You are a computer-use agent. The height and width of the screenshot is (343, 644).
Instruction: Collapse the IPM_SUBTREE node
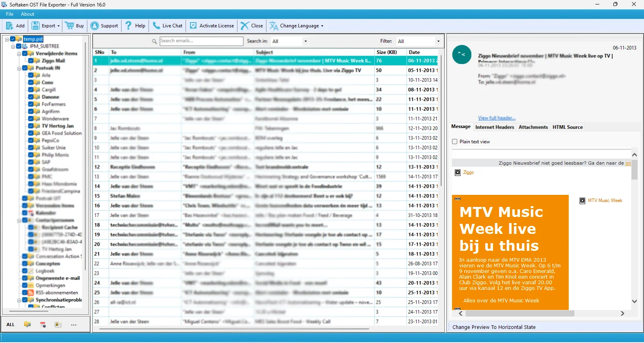coord(13,46)
